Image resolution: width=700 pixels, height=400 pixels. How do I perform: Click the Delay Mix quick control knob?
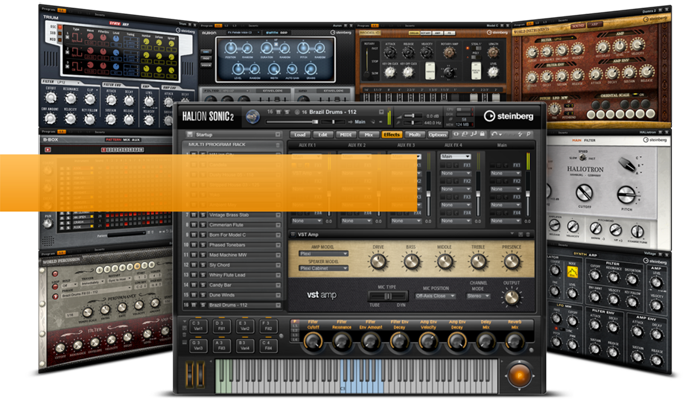click(485, 341)
